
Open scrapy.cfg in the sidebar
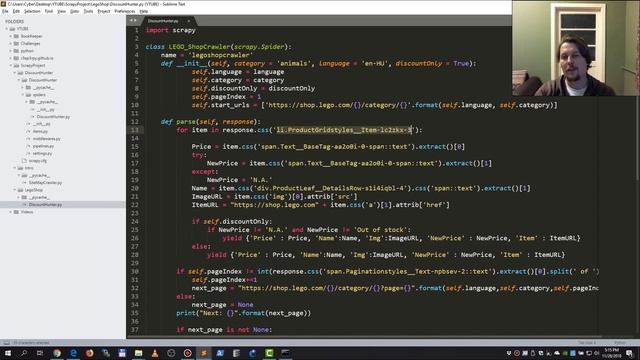click(x=38, y=161)
